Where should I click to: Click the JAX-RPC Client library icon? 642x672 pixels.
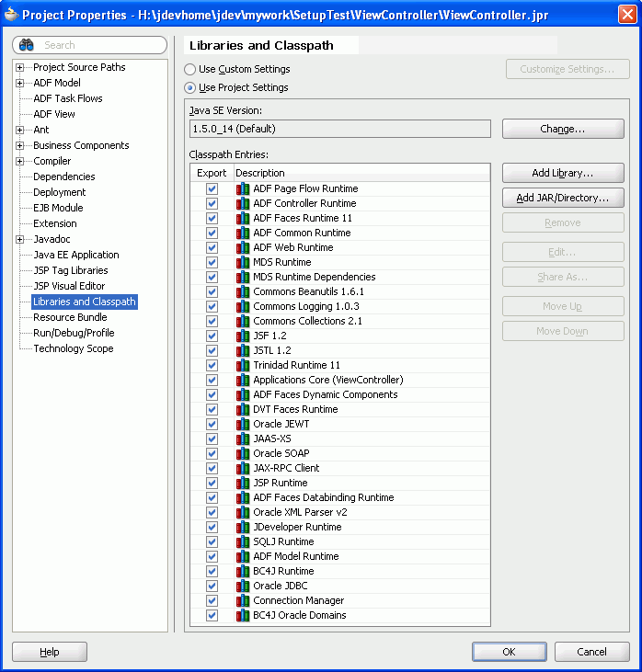click(243, 468)
